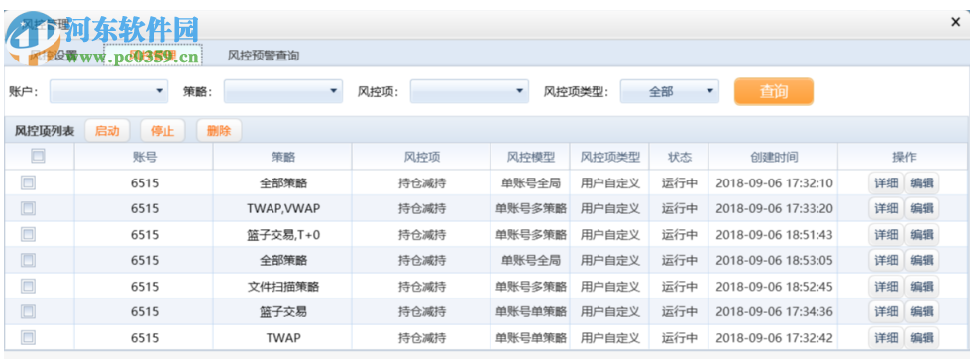Click the 文件扫描策略 strategy cell
The width and height of the screenshot is (980, 359).
[282, 287]
